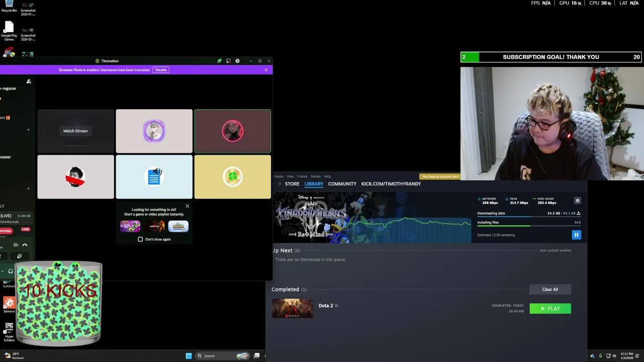Viewport: 644px width, 362px height.
Task: Open the Epic Games Hyper Echelon shortcut
Action: tap(9, 332)
